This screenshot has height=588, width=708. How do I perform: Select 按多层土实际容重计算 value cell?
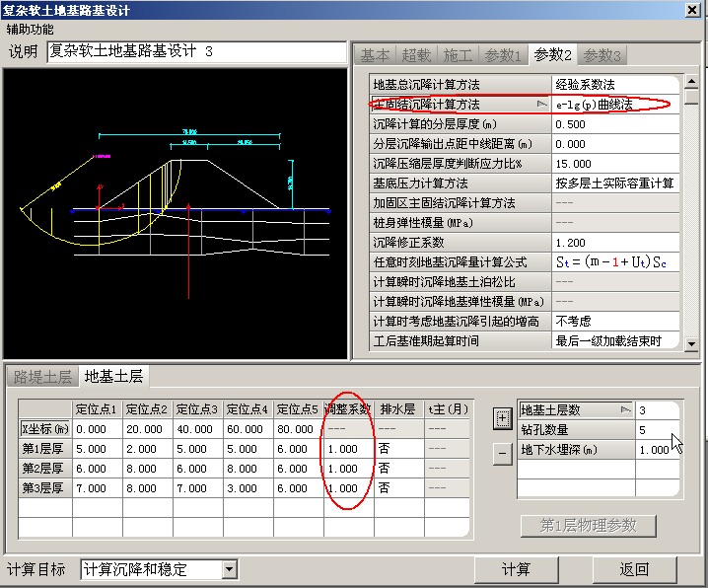pyautogui.click(x=615, y=184)
